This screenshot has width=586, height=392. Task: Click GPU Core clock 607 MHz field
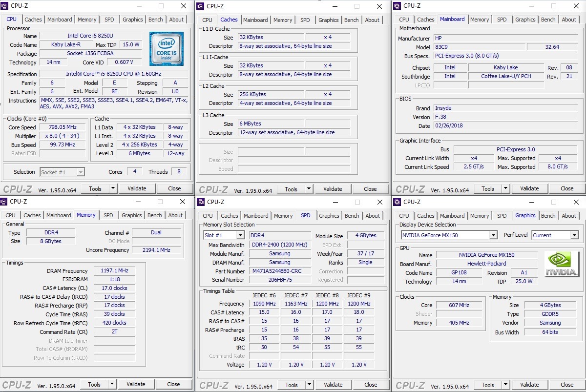(459, 305)
